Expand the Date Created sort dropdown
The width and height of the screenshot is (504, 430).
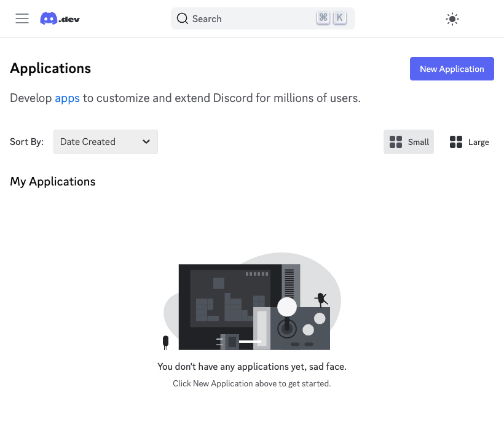click(106, 142)
